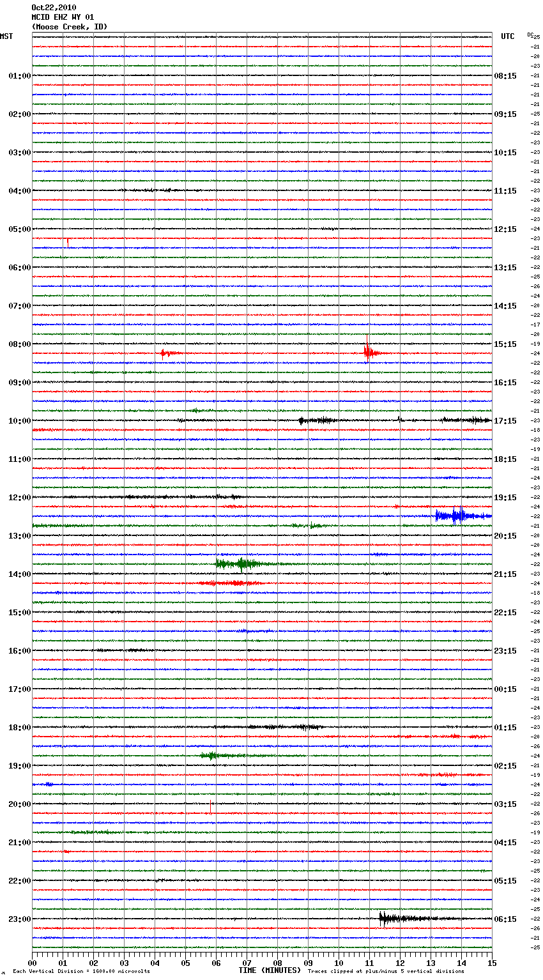Click the 15 minute axis tick label
This screenshot has width=543, height=980.
pyautogui.click(x=492, y=963)
